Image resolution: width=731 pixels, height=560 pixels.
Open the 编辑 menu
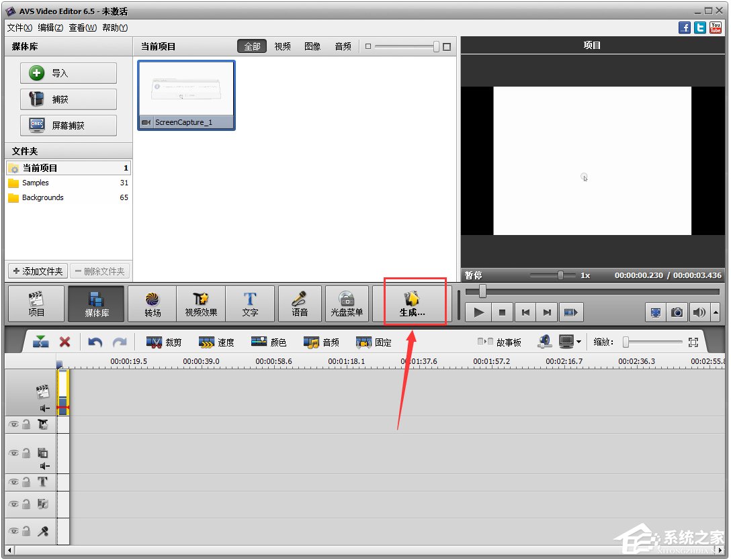pyautogui.click(x=50, y=28)
